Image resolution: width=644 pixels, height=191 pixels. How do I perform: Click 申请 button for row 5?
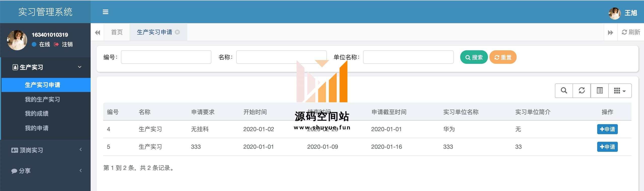[607, 147]
